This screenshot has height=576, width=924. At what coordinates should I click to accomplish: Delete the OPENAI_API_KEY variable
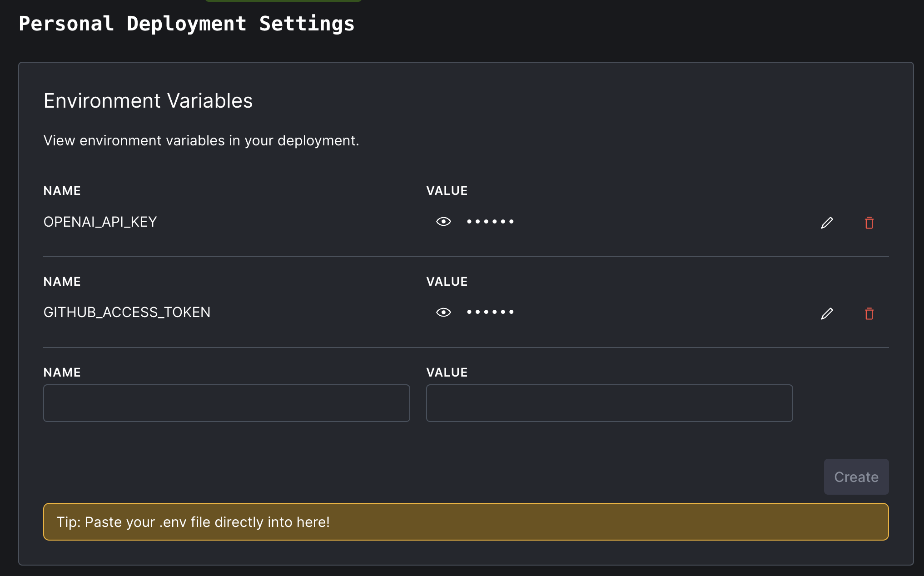point(869,223)
